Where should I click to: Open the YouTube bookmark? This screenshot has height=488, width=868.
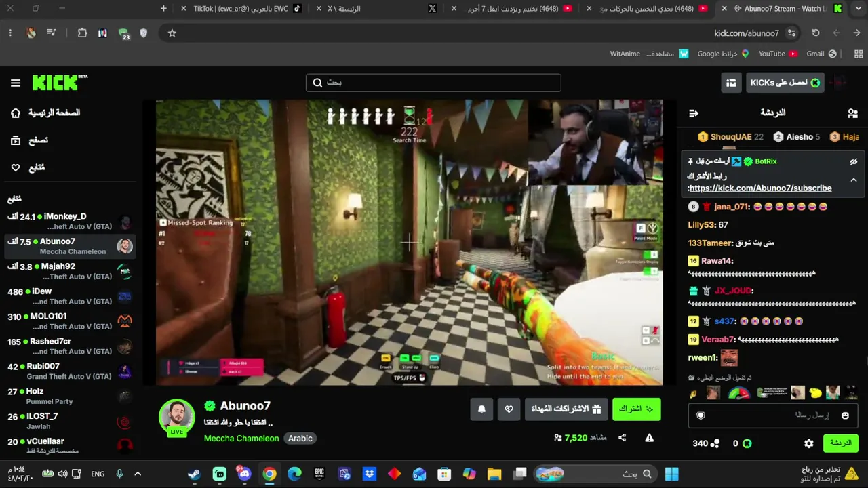[778, 54]
